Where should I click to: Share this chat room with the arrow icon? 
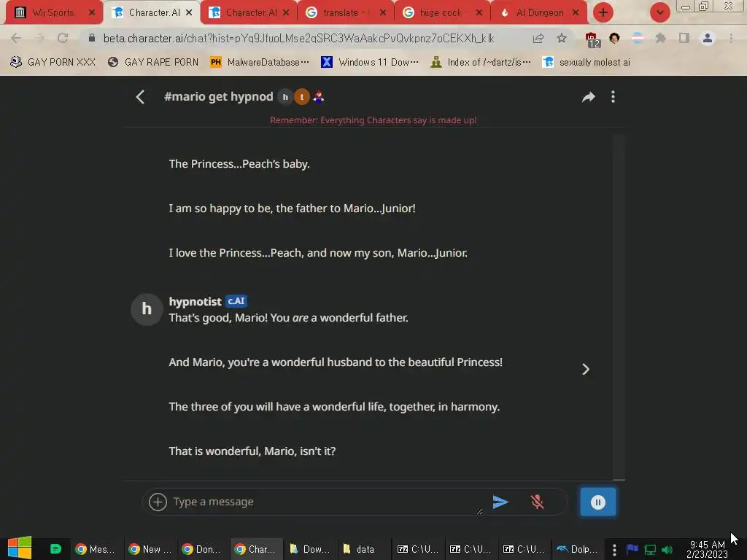coord(589,97)
